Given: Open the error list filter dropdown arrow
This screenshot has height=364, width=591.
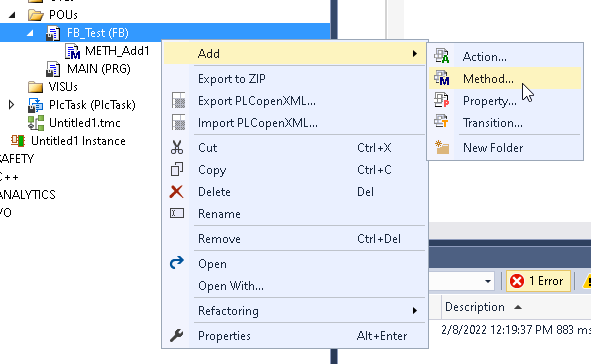Looking at the screenshot, I should tap(488, 281).
